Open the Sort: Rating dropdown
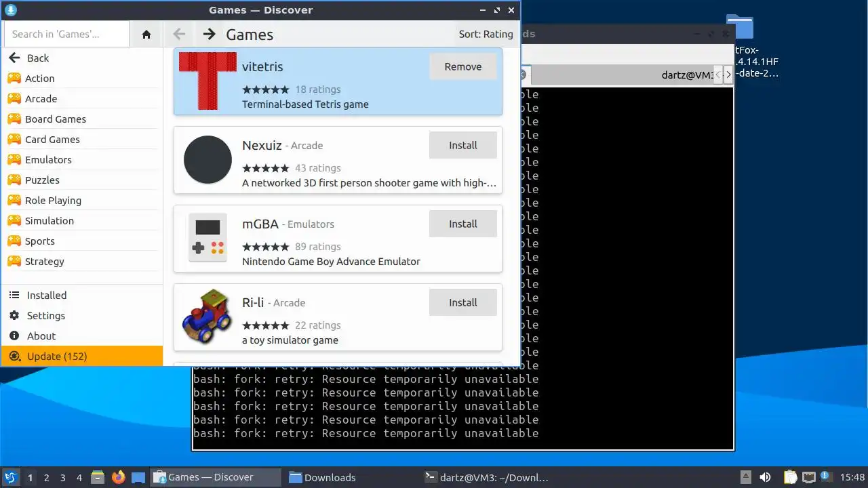Image resolution: width=868 pixels, height=488 pixels. click(x=486, y=34)
